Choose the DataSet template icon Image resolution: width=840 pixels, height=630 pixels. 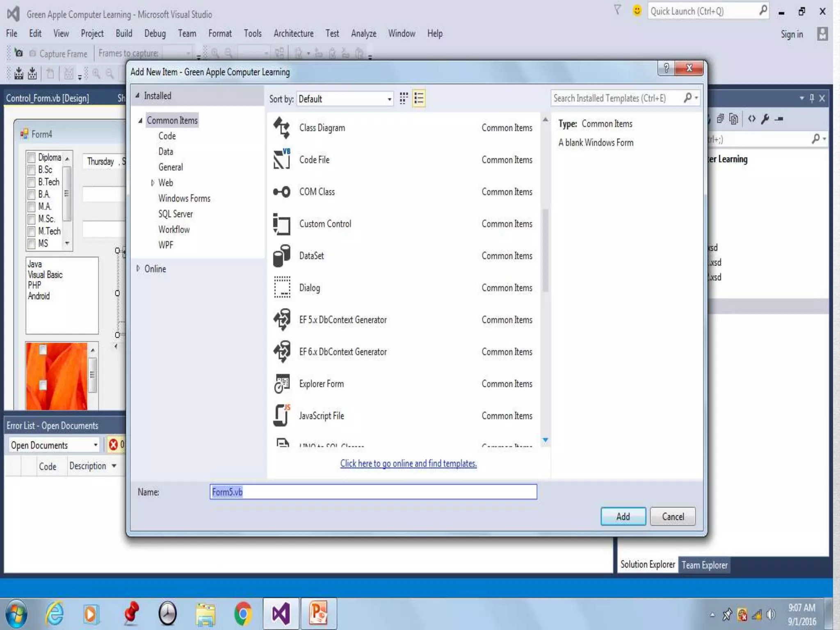click(282, 256)
